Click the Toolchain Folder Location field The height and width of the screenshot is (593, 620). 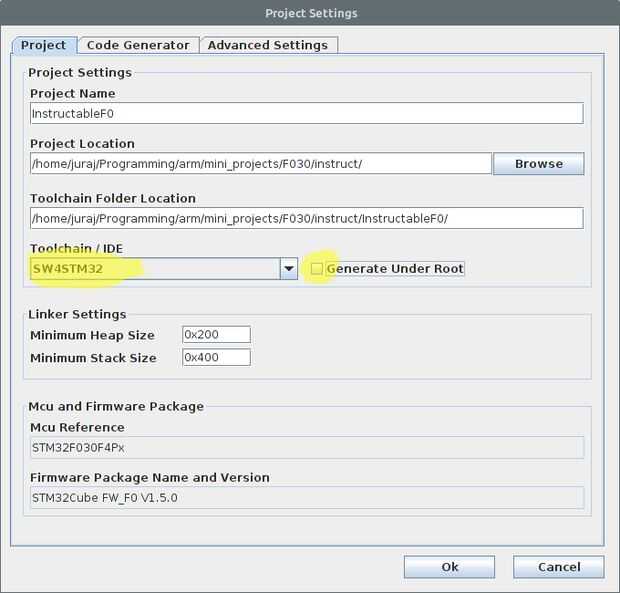(306, 218)
